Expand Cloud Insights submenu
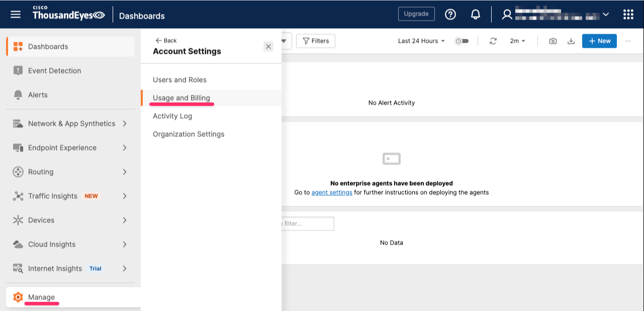This screenshot has width=644, height=311. tap(125, 245)
